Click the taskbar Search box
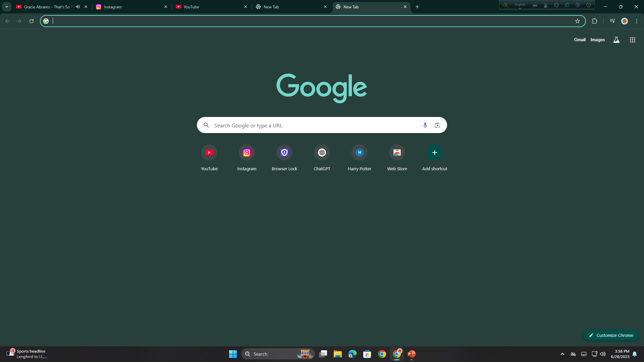 pyautogui.click(x=278, y=354)
